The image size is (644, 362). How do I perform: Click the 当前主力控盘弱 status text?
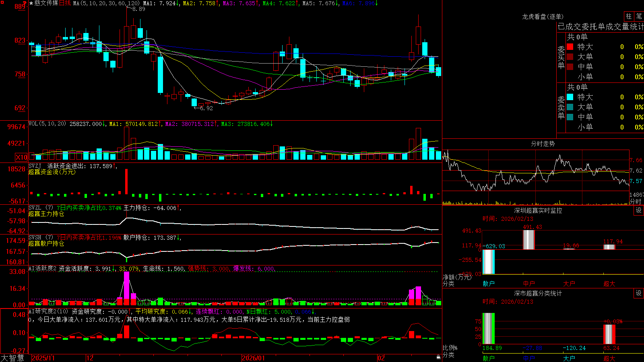[x=328, y=319]
